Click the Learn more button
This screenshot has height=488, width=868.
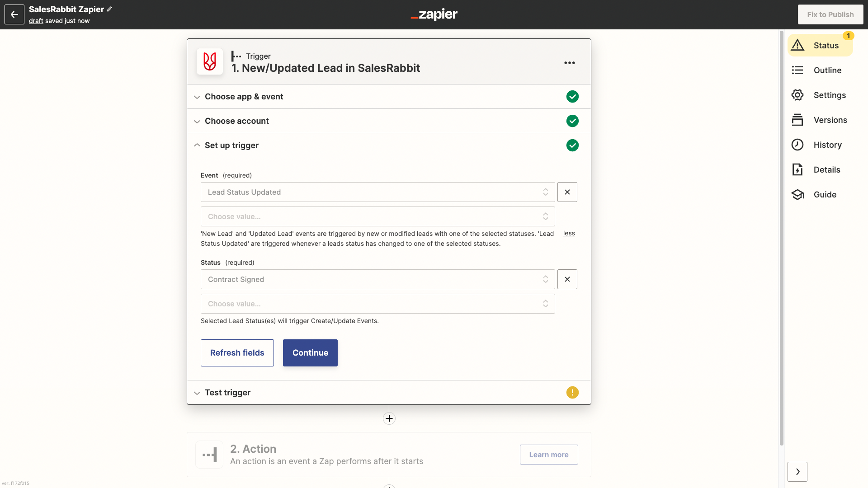click(x=549, y=455)
